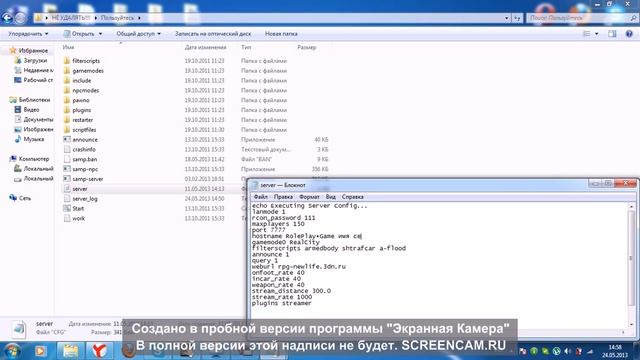This screenshot has width=640, height=360.
Task: Open the Формат menu in Notepad
Action: [309, 197]
